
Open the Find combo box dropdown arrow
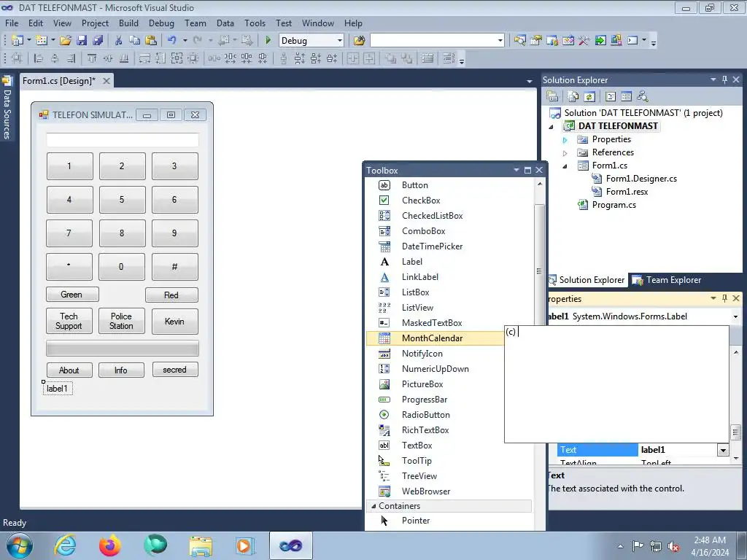[x=500, y=41]
